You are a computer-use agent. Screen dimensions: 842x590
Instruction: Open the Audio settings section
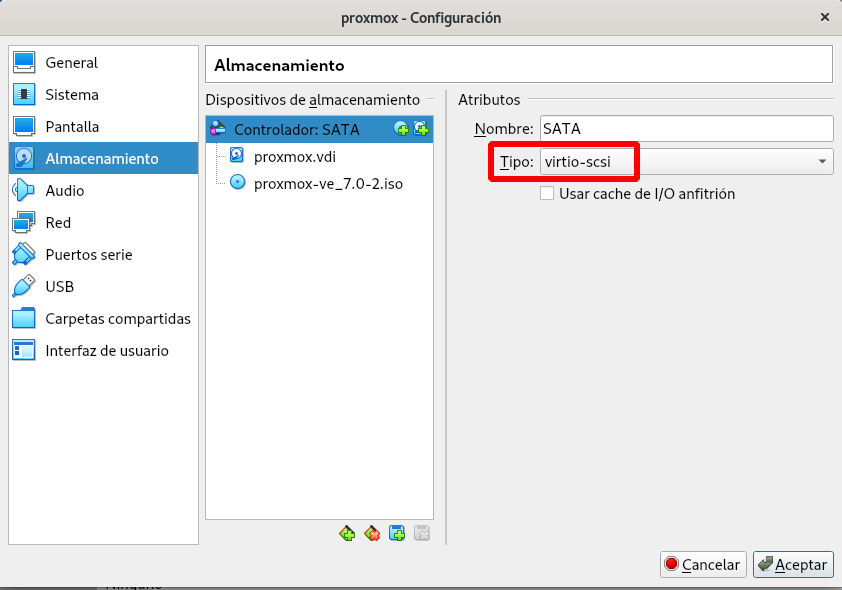[64, 191]
